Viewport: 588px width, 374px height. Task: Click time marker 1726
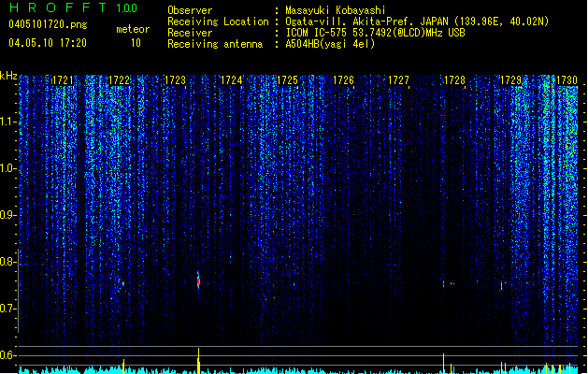tap(343, 80)
